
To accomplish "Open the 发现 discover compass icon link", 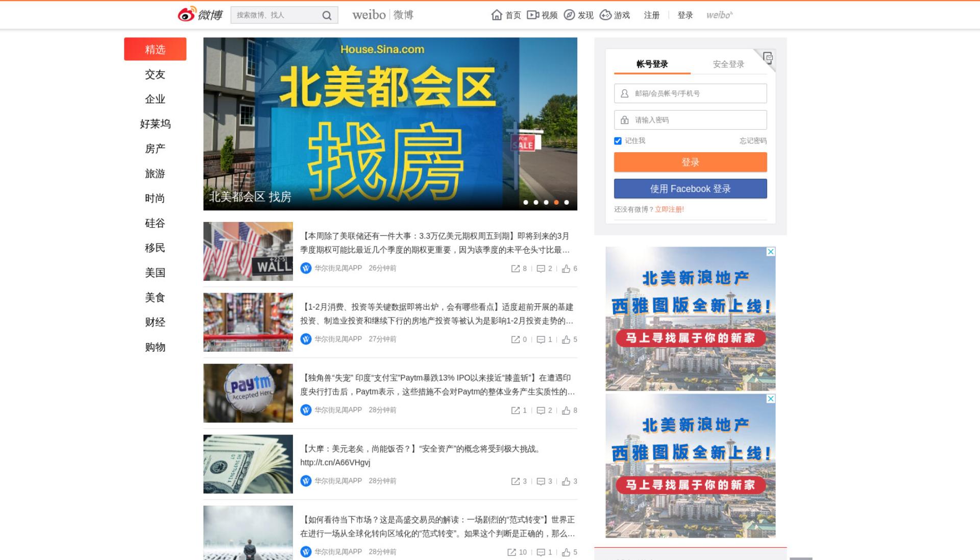I will 578,15.
